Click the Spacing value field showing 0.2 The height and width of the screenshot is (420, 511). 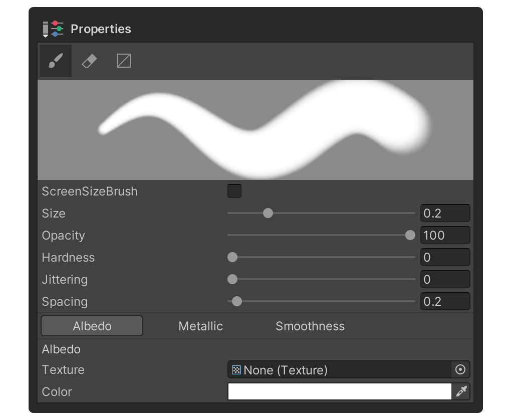[445, 301]
